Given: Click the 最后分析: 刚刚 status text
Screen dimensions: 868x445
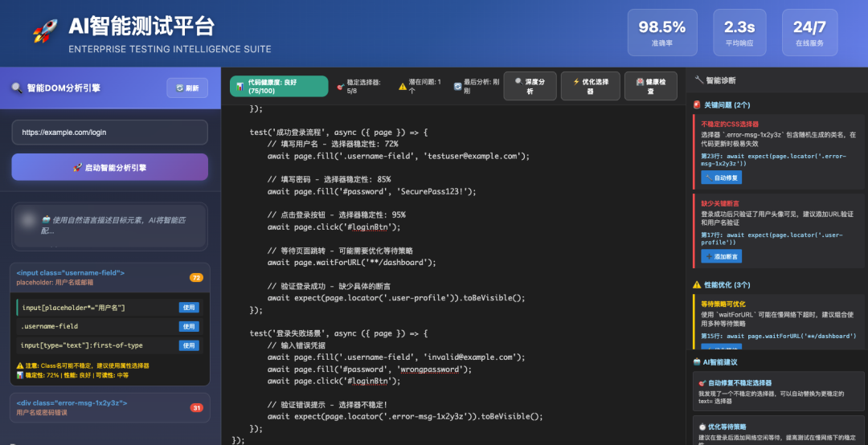Looking at the screenshot, I should (477, 86).
